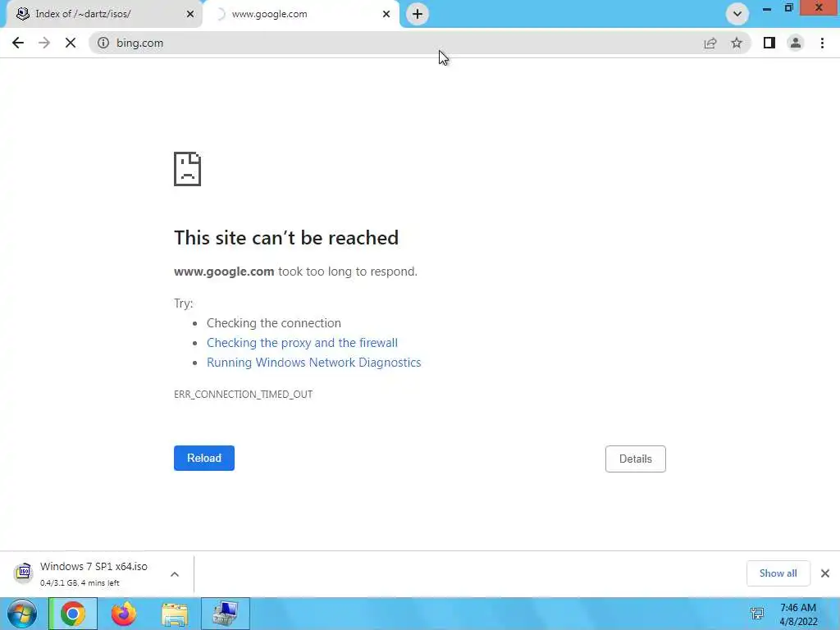The width and height of the screenshot is (840, 630).
Task: Click Chrome in the taskbar
Action: pos(73,614)
